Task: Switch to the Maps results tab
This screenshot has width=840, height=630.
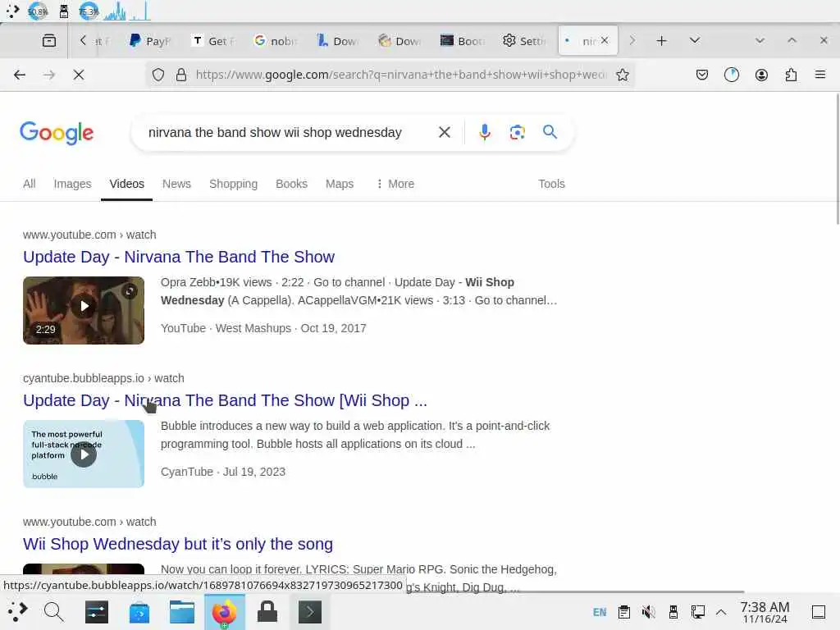Action: [x=340, y=184]
